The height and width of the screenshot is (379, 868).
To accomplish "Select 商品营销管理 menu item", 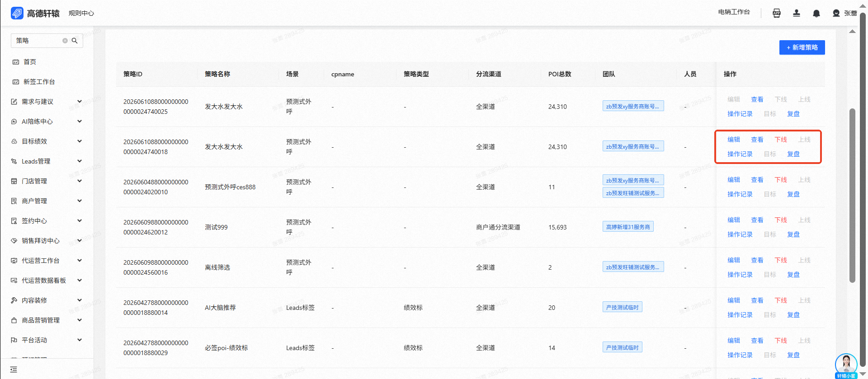I will click(41, 320).
